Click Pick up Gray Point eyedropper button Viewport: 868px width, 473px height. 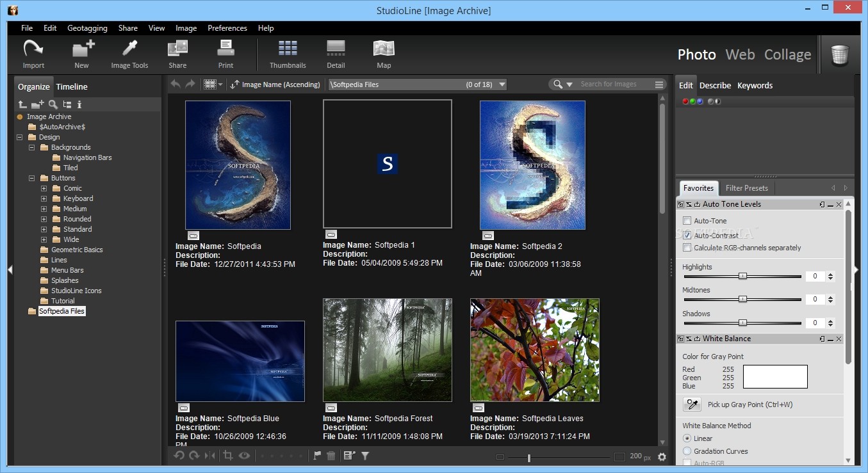tap(692, 405)
